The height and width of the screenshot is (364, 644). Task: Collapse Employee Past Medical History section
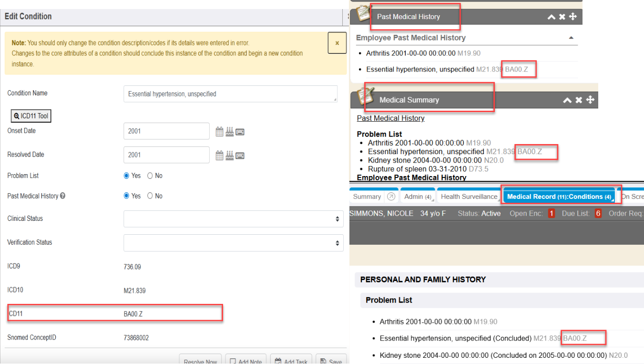pyautogui.click(x=571, y=38)
